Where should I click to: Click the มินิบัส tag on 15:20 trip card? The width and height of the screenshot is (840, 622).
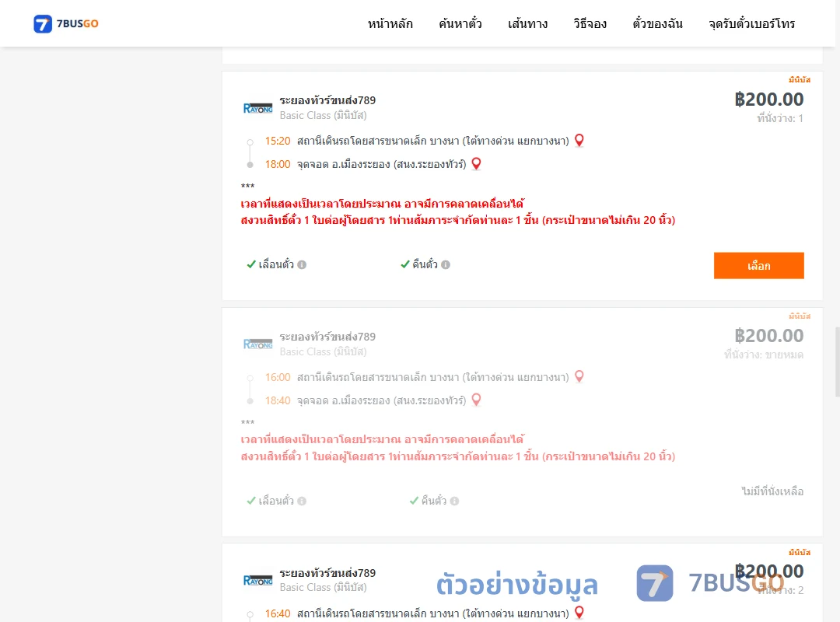(x=800, y=80)
